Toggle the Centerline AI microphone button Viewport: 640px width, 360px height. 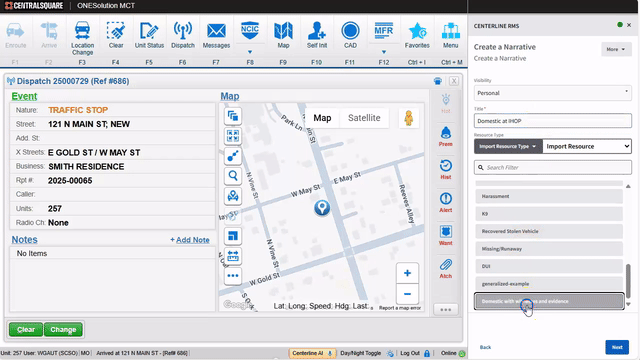(313, 353)
